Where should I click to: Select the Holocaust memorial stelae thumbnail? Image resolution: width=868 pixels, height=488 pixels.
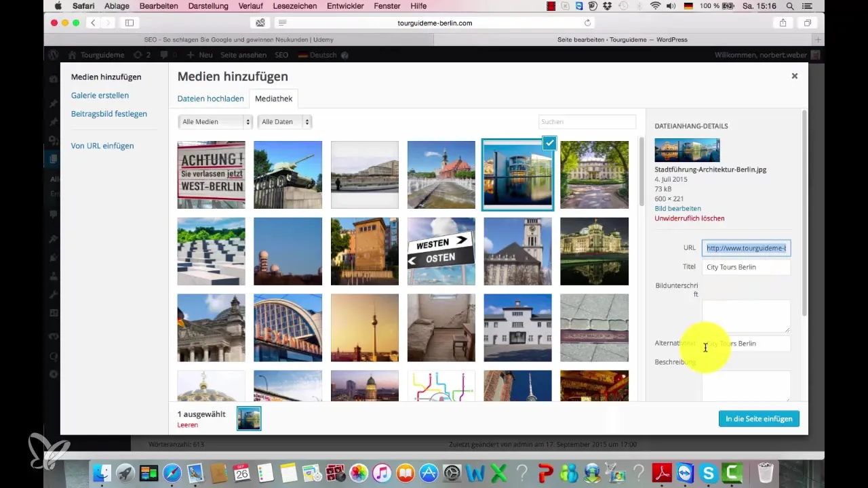pos(211,251)
